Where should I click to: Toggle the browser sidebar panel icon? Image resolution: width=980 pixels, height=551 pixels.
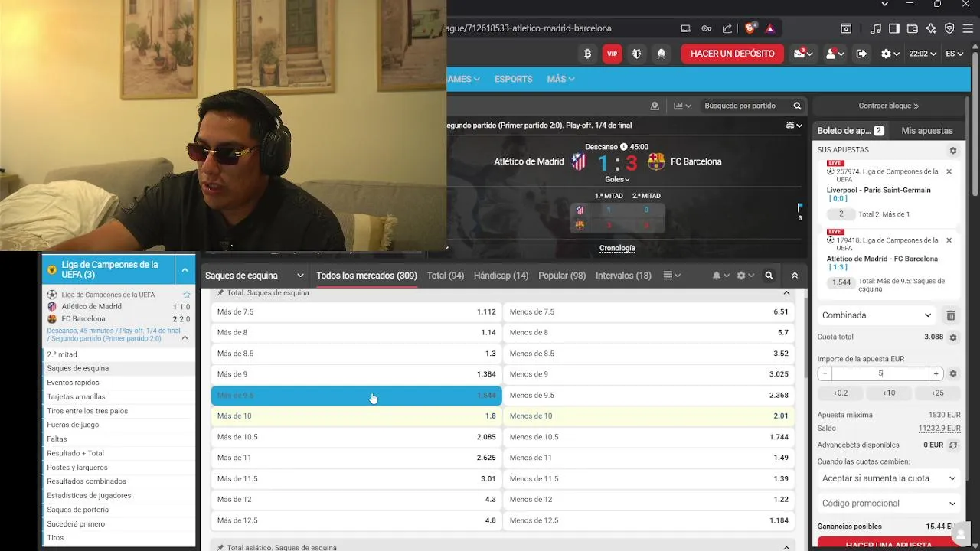point(893,28)
